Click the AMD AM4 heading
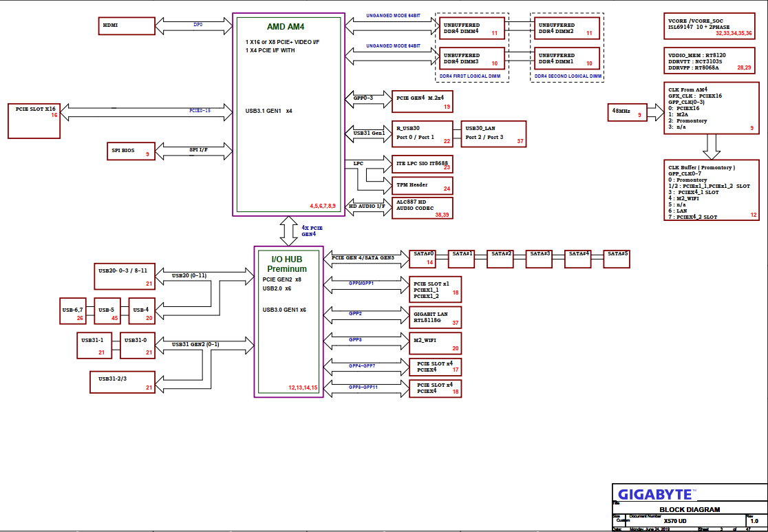 pyautogui.click(x=286, y=26)
